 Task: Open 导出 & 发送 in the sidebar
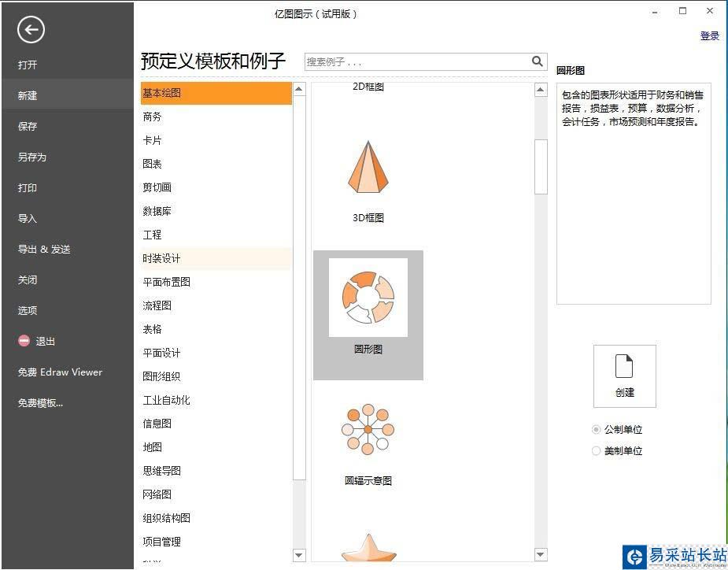click(x=44, y=249)
